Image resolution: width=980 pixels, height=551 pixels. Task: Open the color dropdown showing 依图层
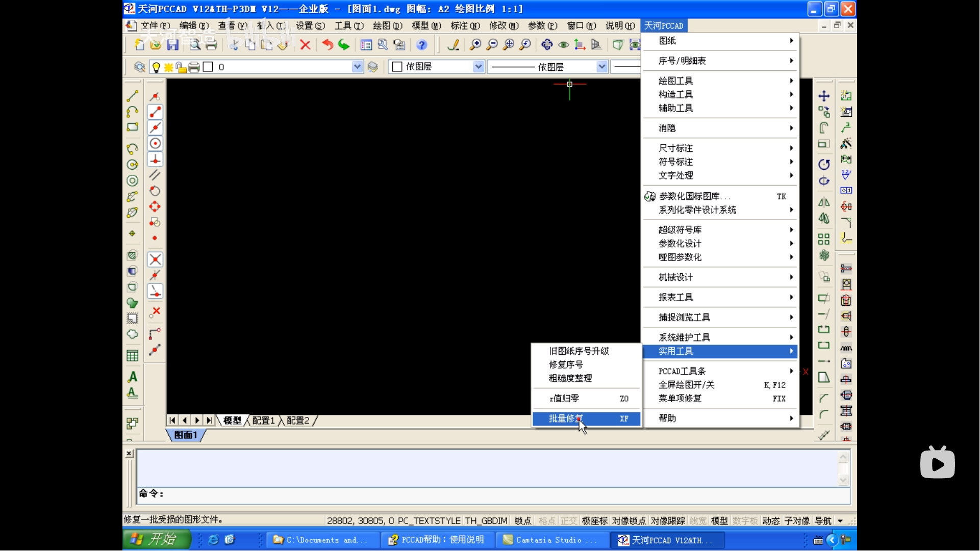479,67
